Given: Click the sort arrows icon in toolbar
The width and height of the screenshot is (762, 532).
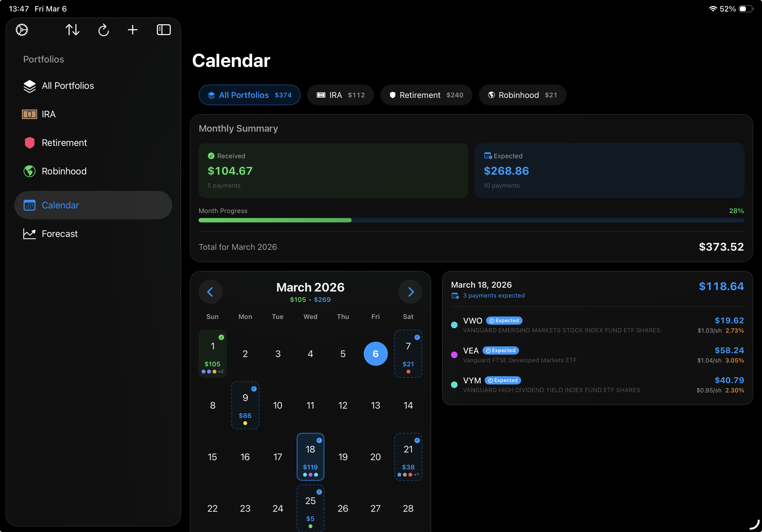Looking at the screenshot, I should pyautogui.click(x=72, y=30).
